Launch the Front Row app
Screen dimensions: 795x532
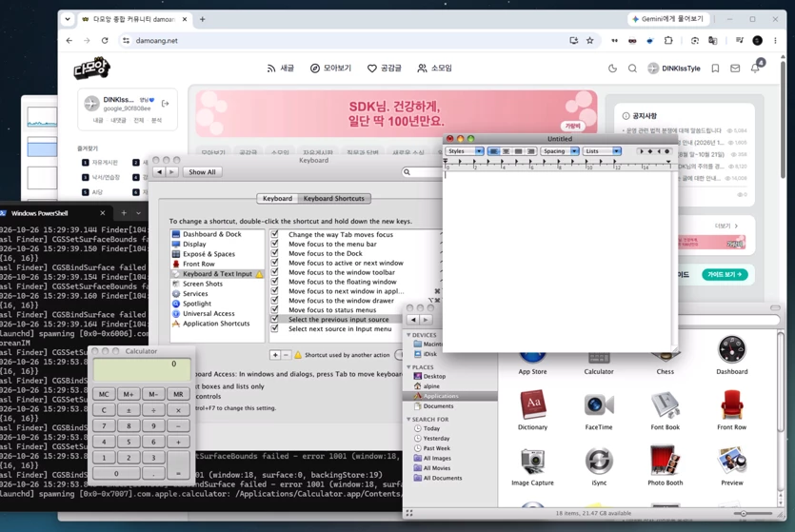[x=731, y=404]
